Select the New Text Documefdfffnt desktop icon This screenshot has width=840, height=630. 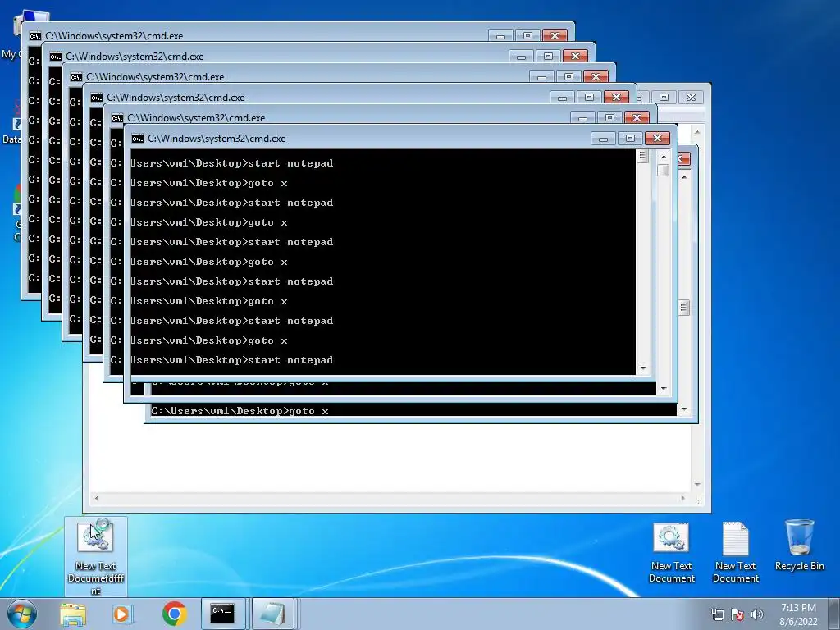(96, 557)
